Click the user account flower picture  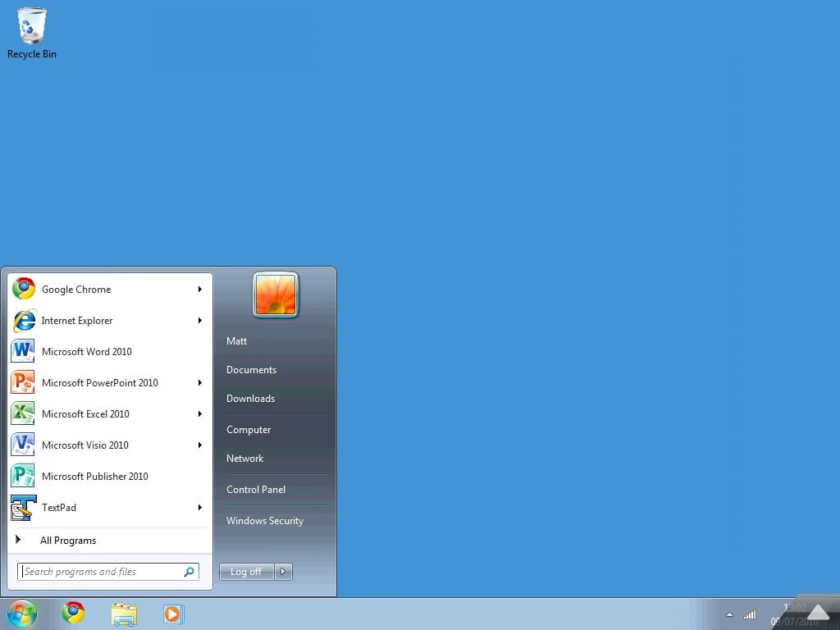276,294
